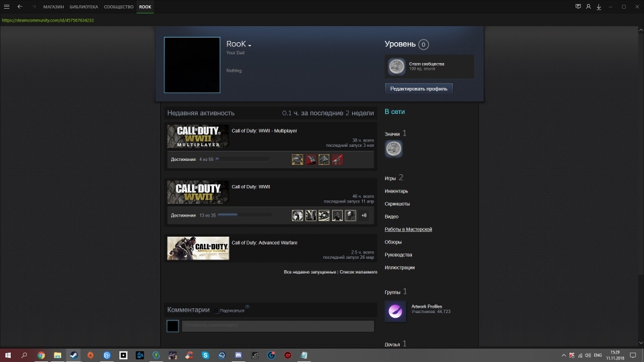Go forward with the right arrow
Screen dimensions: 644x362
[34, 7]
